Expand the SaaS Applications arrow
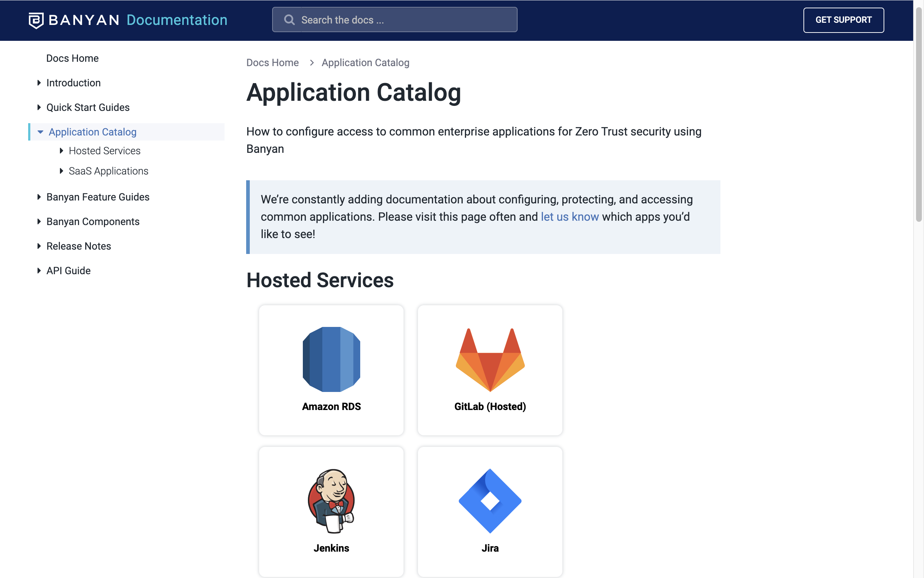This screenshot has height=578, width=924. [61, 171]
